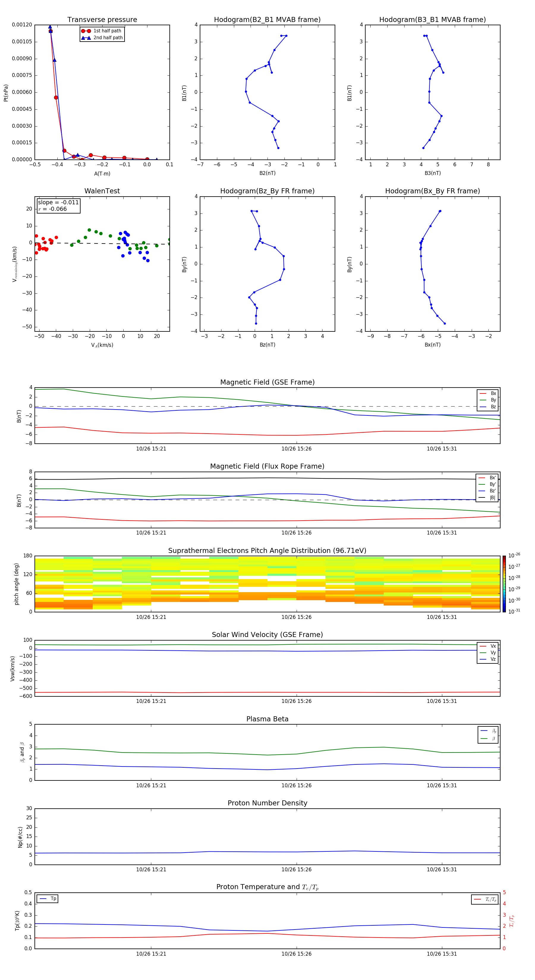
Task: Click '10/26 15:26' tick under Plasma Beta
Action: click(x=296, y=785)
